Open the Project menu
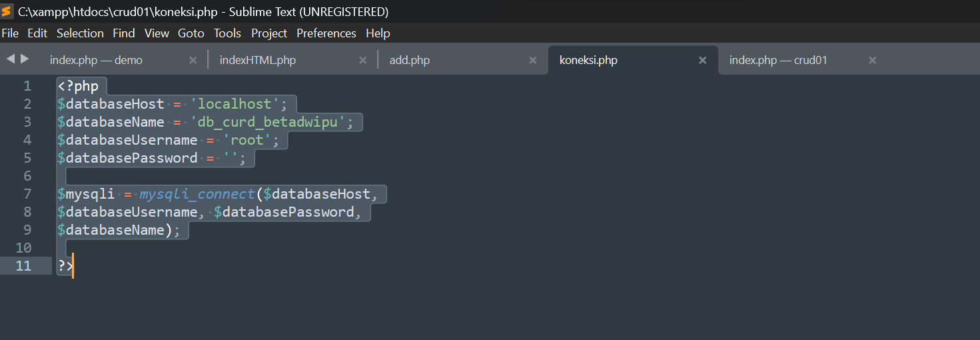Image resolution: width=980 pixels, height=340 pixels. point(269,33)
